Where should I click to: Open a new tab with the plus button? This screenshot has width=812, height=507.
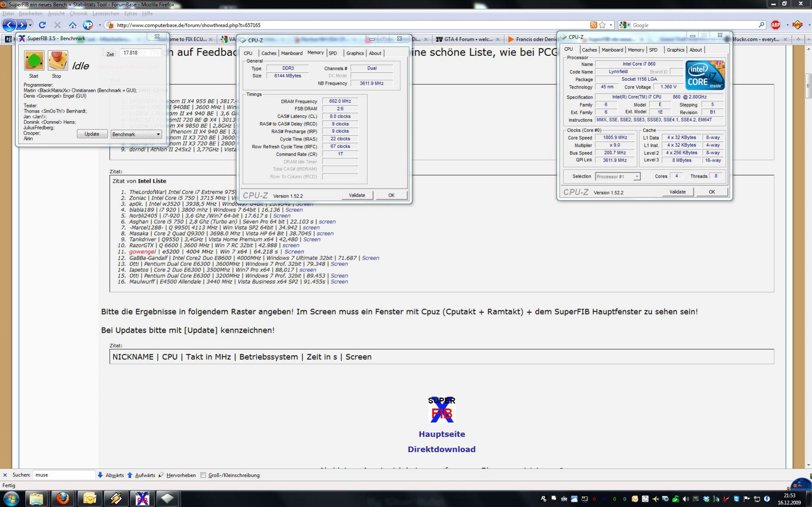[798, 39]
